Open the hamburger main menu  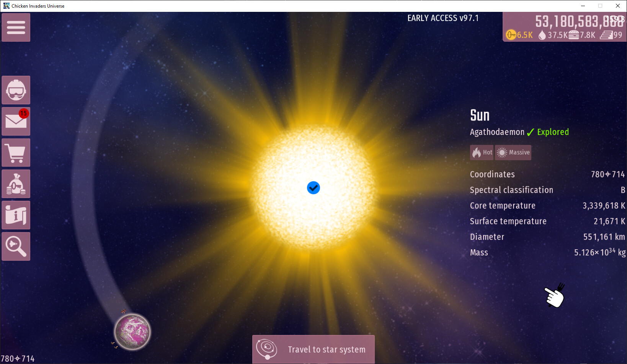(16, 28)
